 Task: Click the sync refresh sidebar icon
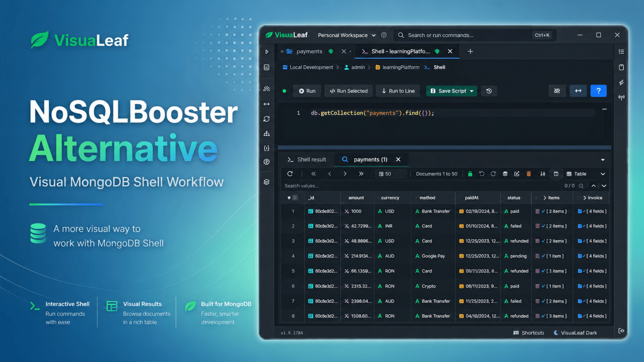tap(267, 119)
